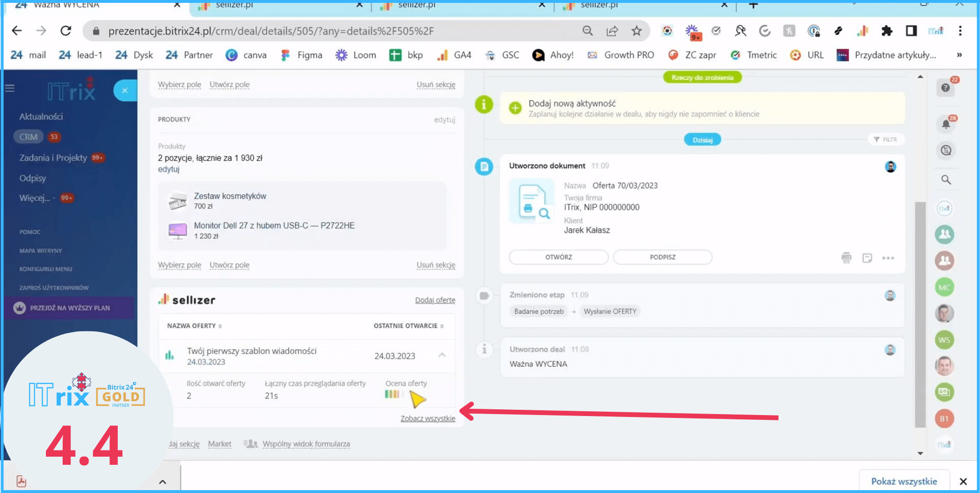
Task: Click the green plus add activity icon
Action: click(515, 108)
